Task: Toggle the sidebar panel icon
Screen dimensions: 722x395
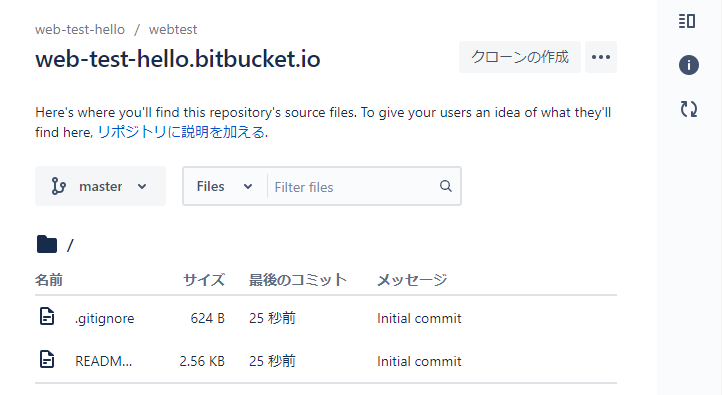Action: point(687,21)
